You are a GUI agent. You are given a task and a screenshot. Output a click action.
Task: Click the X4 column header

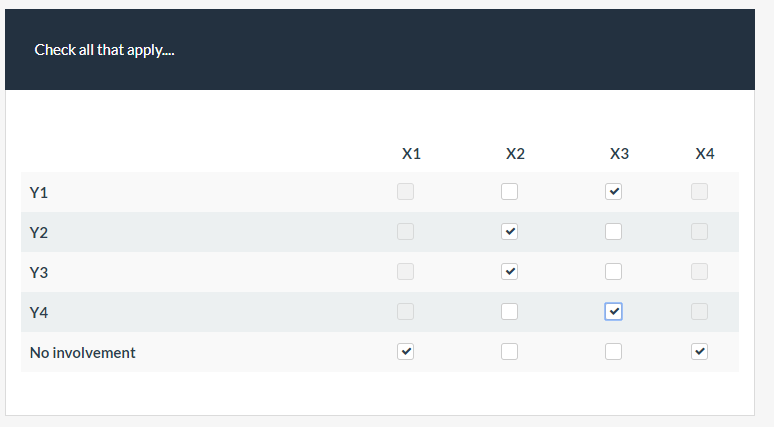(705, 154)
